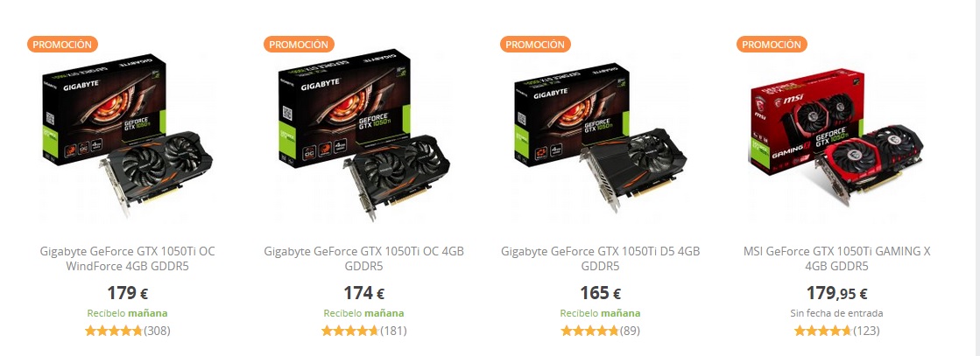980x356 pixels.
Task: Click the Promoción badge on the WindForce card
Action: tap(62, 45)
